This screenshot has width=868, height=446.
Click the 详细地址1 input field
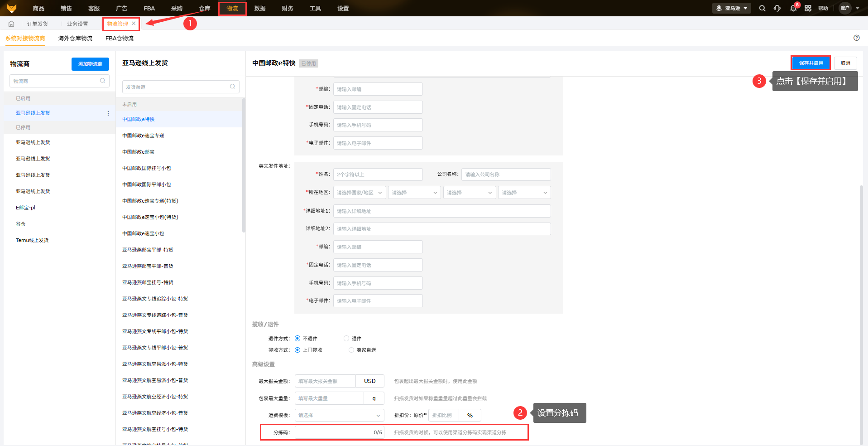[x=442, y=211]
